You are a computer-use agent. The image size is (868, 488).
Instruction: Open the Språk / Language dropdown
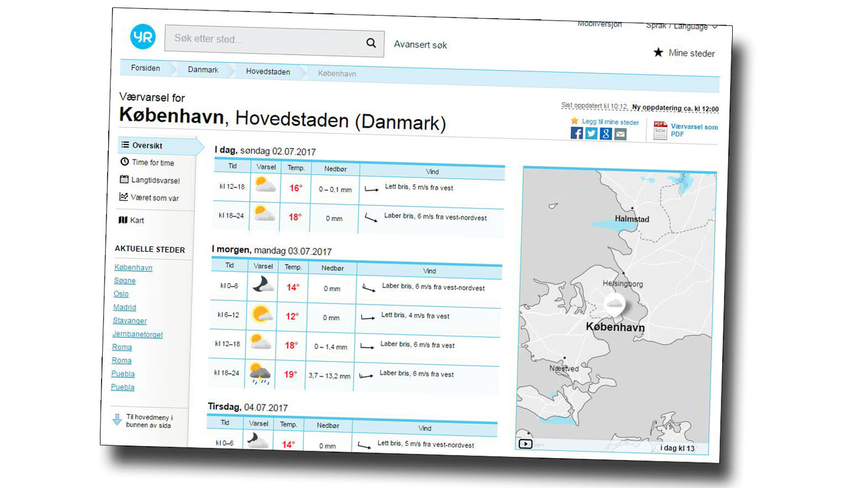point(681,26)
